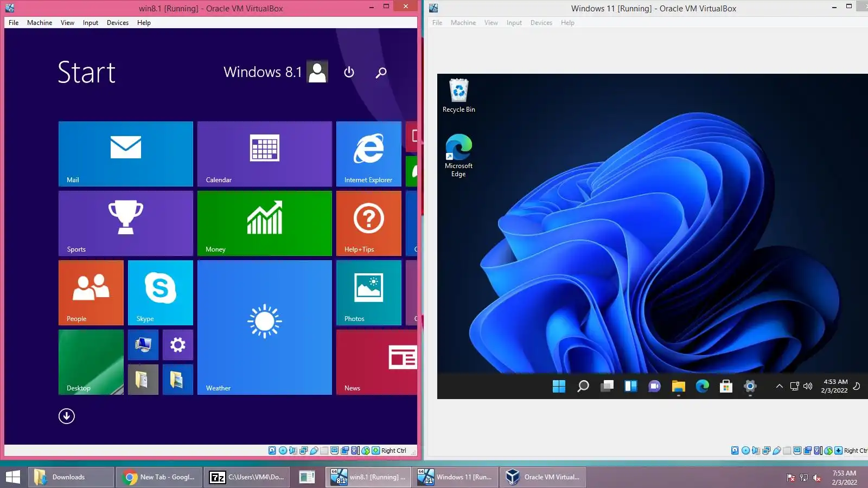Click USB indicator in Windows 11 status bar

pos(776,451)
